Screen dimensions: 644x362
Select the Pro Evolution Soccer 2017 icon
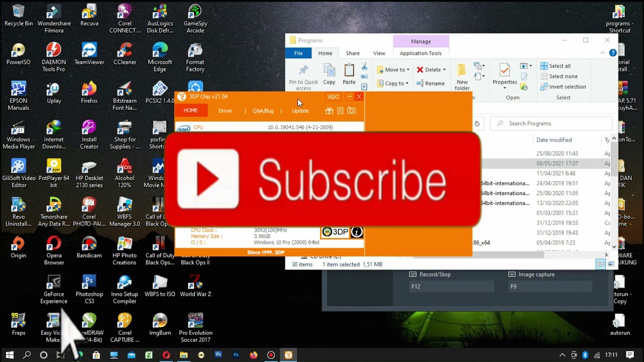click(x=195, y=328)
